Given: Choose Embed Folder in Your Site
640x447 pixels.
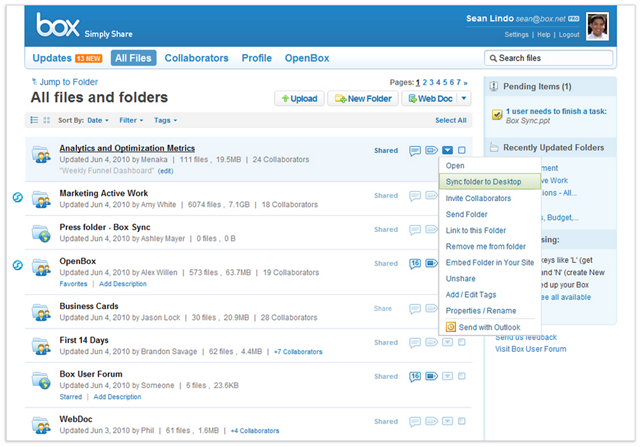Looking at the screenshot, I should point(490,262).
